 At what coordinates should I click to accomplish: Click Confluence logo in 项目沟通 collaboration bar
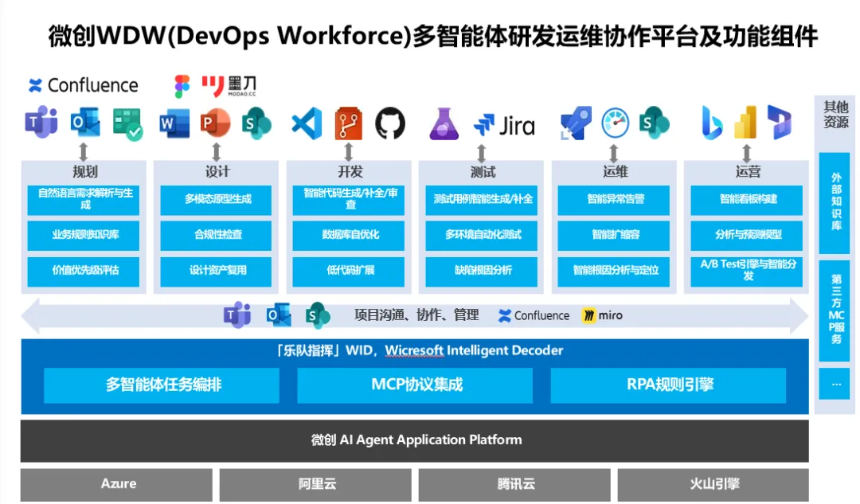(534, 316)
